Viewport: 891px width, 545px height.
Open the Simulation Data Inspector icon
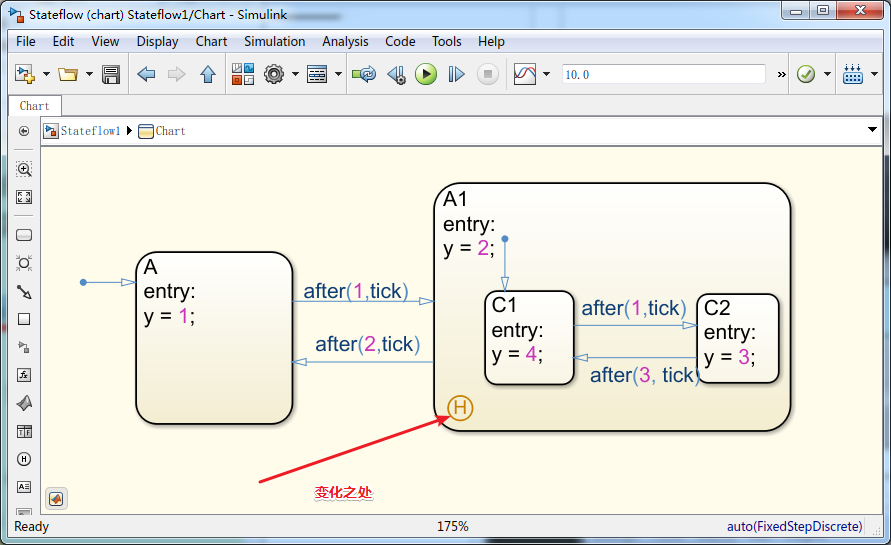pos(524,74)
